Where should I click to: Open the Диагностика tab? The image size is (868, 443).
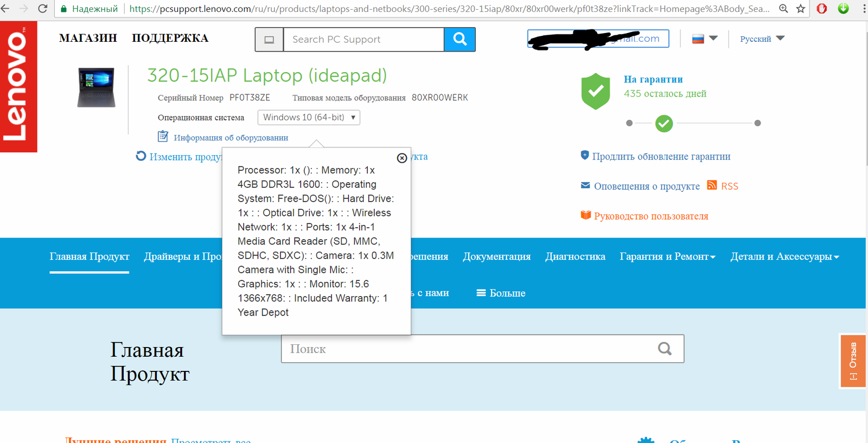click(575, 256)
